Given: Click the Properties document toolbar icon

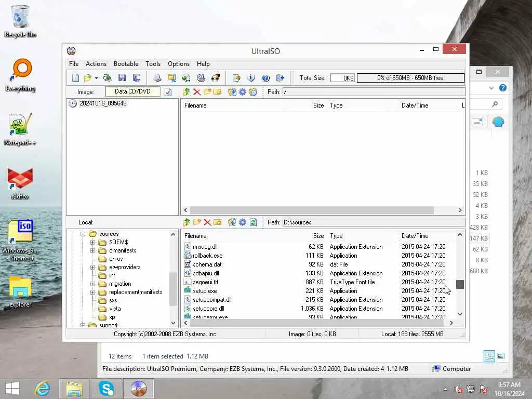Looking at the screenshot, I should [x=236, y=78].
